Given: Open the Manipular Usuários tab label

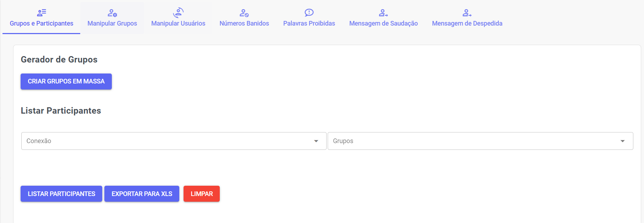Looking at the screenshot, I should point(178,23).
